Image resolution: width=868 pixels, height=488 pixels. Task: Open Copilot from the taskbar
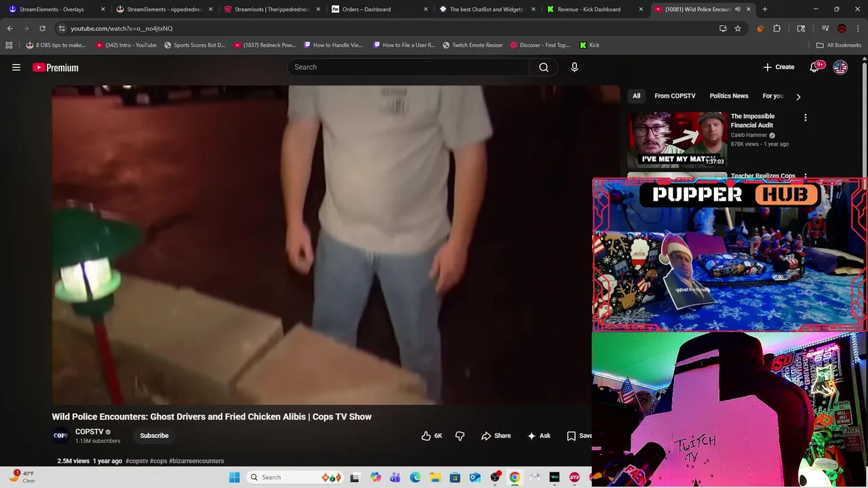pyautogui.click(x=375, y=478)
